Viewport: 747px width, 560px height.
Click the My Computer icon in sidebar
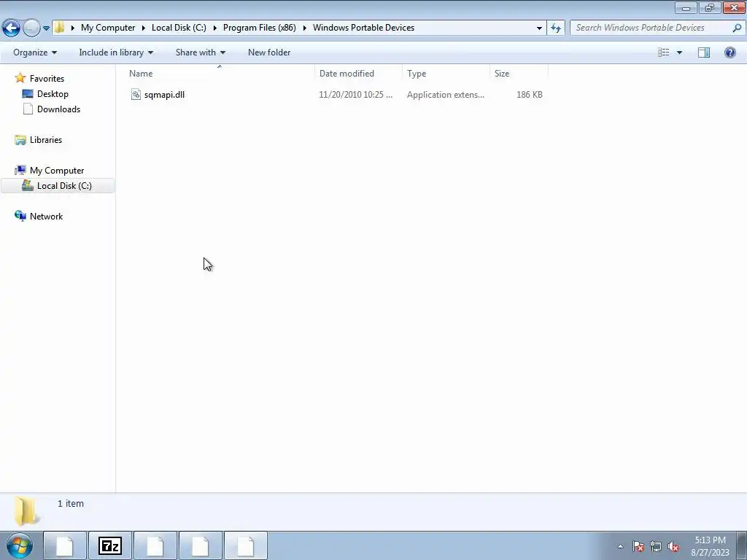coord(20,170)
